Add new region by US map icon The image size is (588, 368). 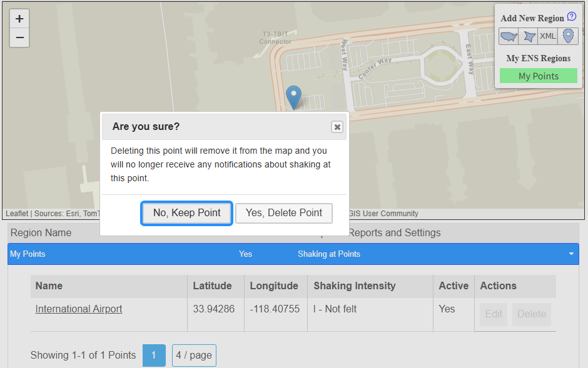point(509,36)
